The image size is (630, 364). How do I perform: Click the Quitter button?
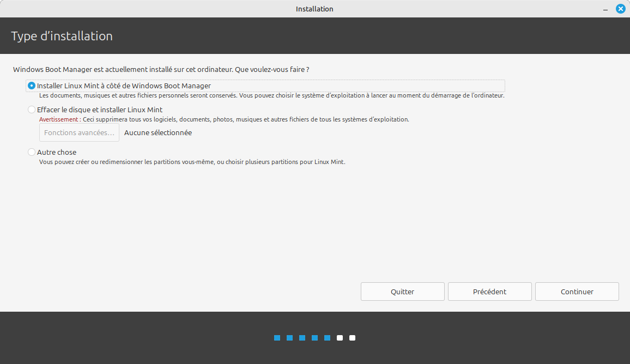[x=402, y=292]
